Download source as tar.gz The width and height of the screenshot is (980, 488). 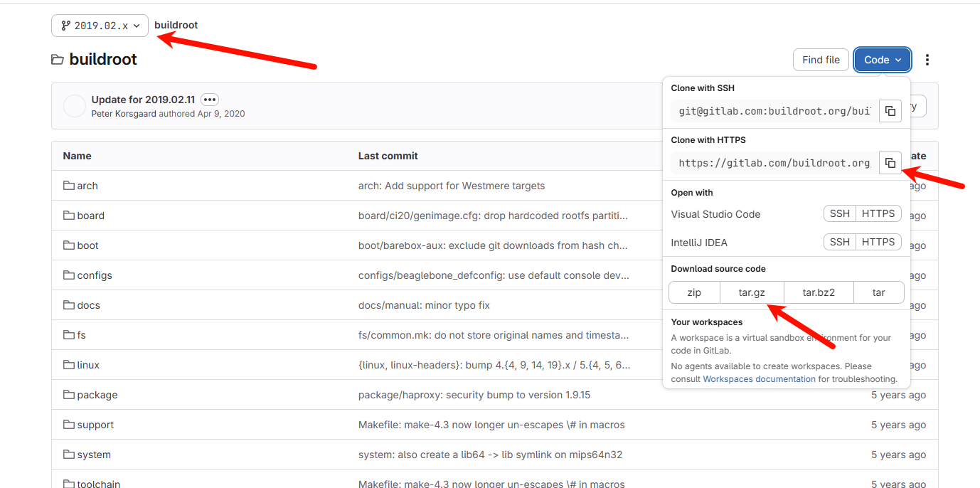point(752,292)
